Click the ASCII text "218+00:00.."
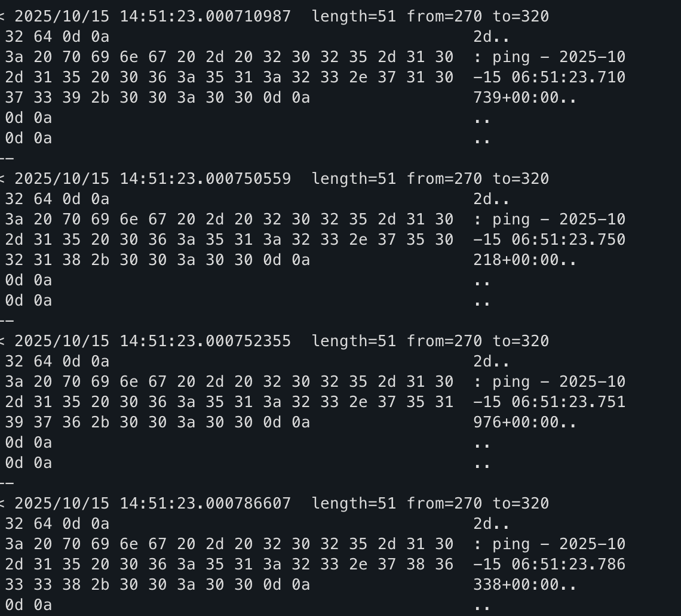 point(525,260)
